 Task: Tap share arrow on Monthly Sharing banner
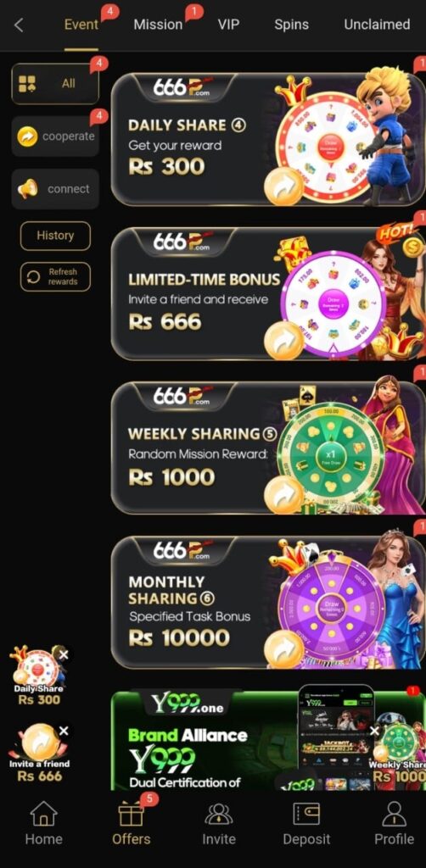[283, 649]
